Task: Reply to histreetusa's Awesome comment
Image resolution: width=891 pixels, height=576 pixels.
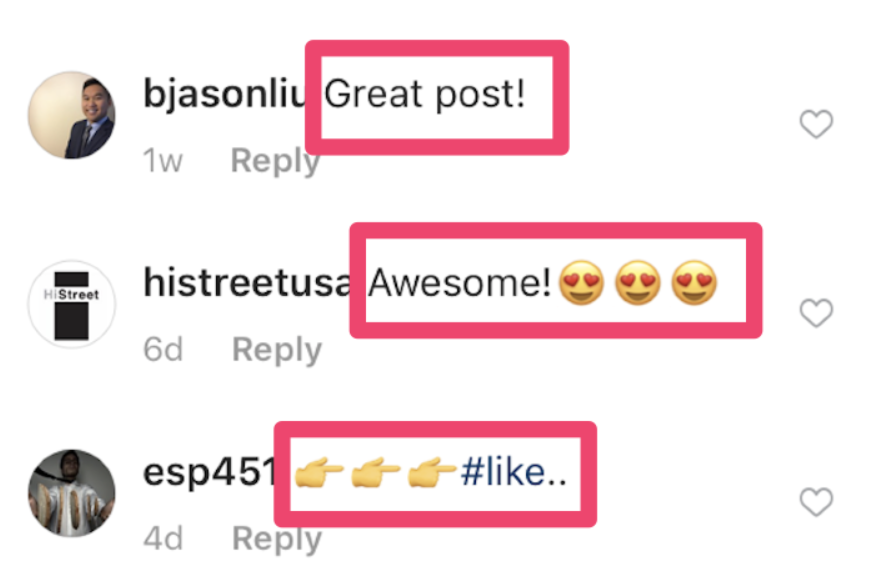Action: (x=277, y=350)
